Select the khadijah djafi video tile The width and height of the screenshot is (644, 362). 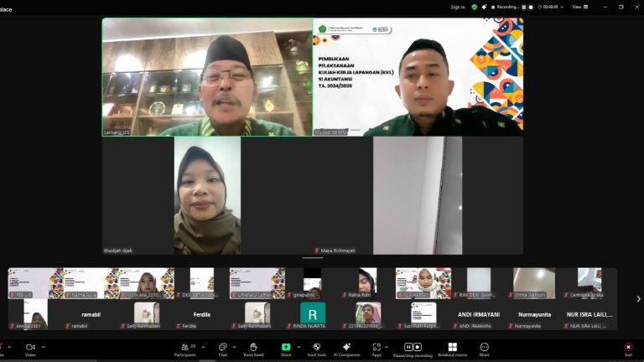coord(207,196)
